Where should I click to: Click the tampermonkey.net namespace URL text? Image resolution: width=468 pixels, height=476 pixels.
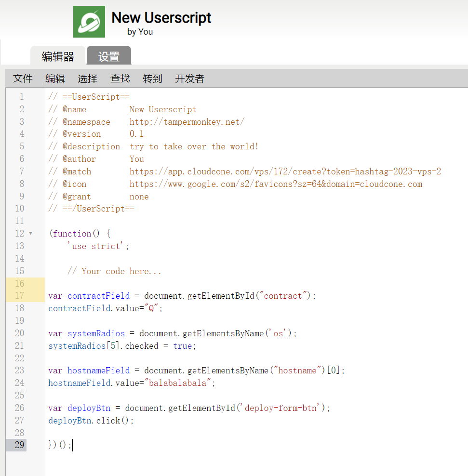pyautogui.click(x=187, y=122)
